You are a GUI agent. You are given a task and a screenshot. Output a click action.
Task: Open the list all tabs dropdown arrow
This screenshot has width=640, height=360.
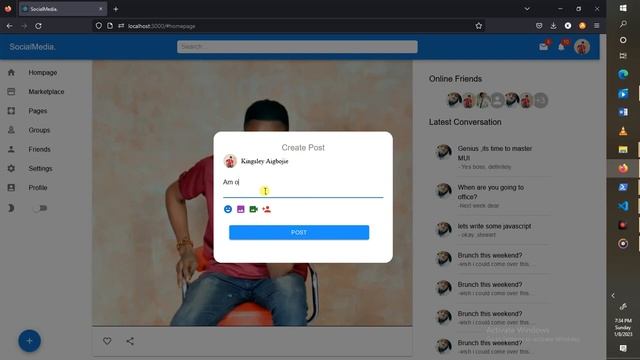coord(527,9)
